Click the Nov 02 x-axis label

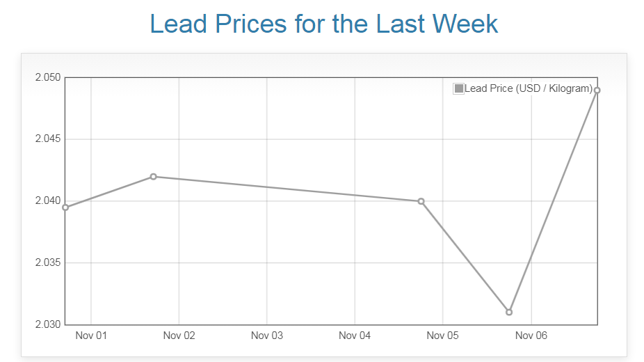pos(179,336)
